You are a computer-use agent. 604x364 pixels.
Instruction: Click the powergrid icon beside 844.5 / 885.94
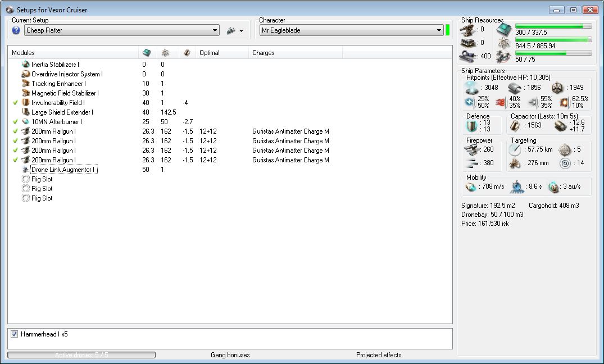504,43
